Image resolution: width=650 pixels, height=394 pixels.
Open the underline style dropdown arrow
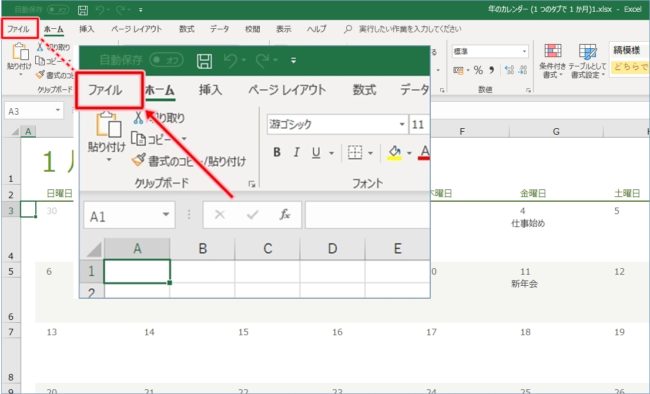point(331,153)
